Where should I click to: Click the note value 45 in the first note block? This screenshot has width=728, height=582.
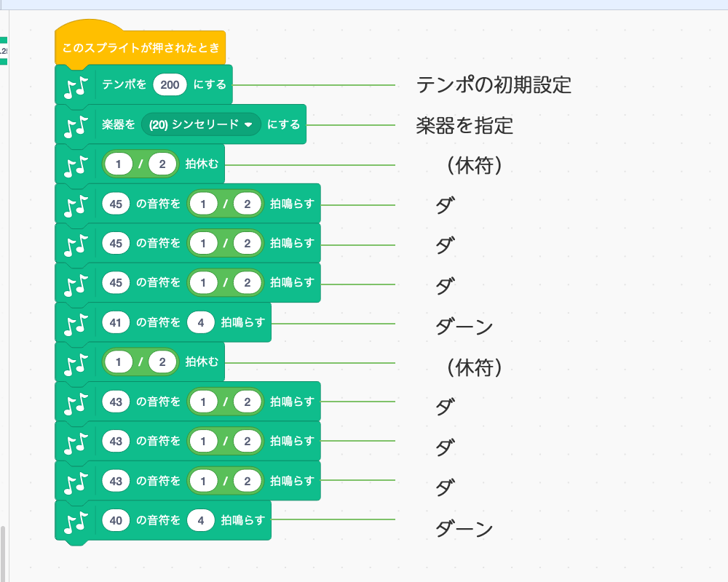(116, 204)
